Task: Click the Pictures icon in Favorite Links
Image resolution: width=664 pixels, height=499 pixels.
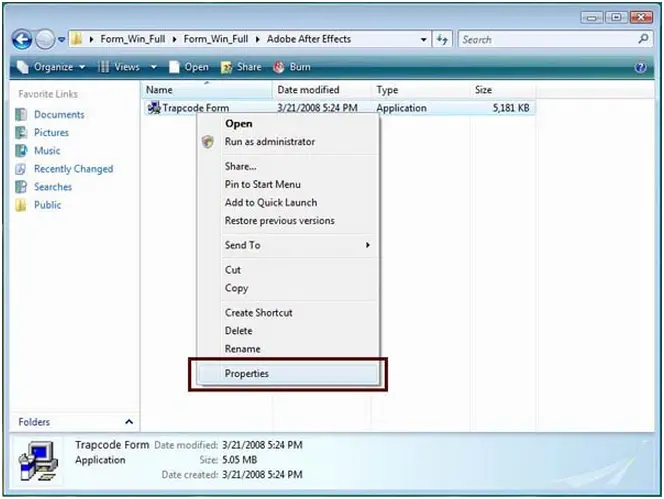Action: tap(21, 133)
